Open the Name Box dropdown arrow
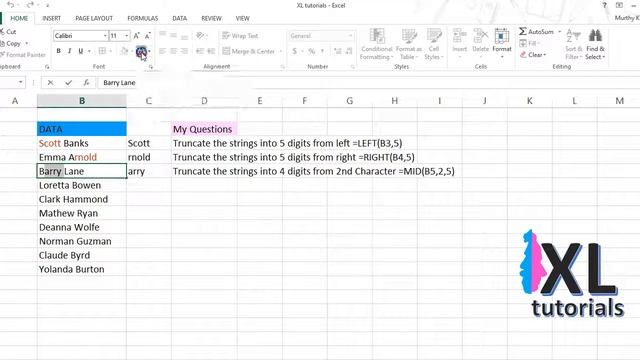The width and height of the screenshot is (640, 360). [x=20, y=82]
